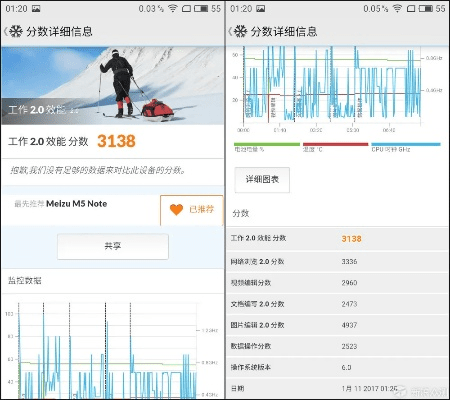Tap the 监控数据 monitoring data heading
This screenshot has width=450, height=400.
coord(25,281)
